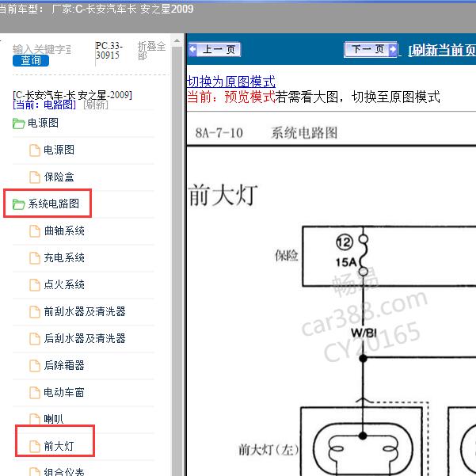
Task: Click the page icon beside 前大灯
Action: (x=35, y=447)
